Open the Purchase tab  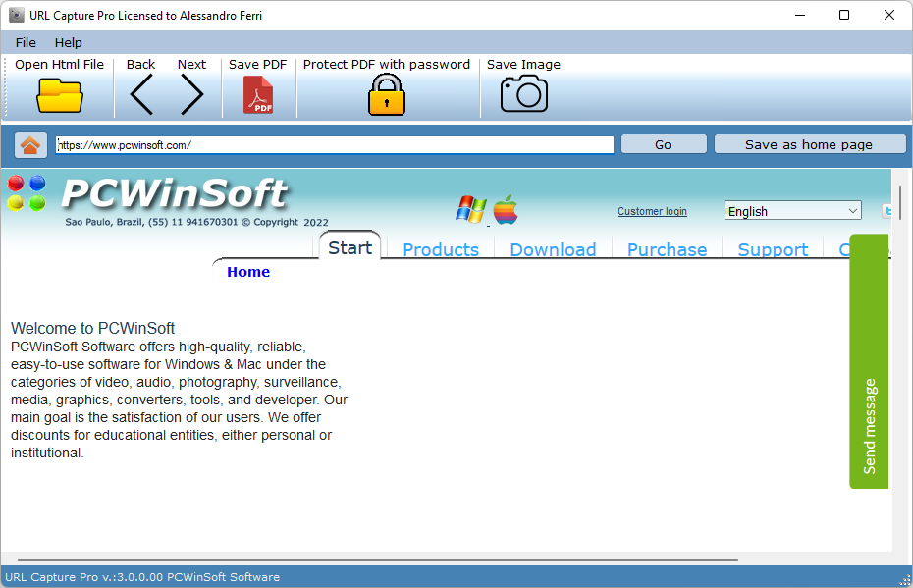point(668,249)
